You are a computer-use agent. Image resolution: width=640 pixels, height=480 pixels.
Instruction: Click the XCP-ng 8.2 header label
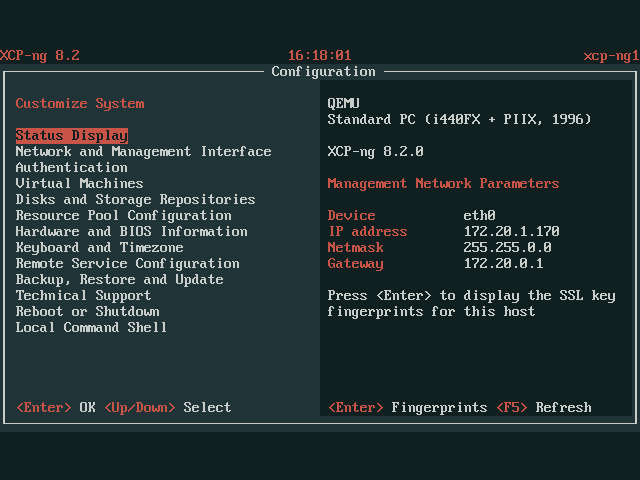tap(40, 55)
